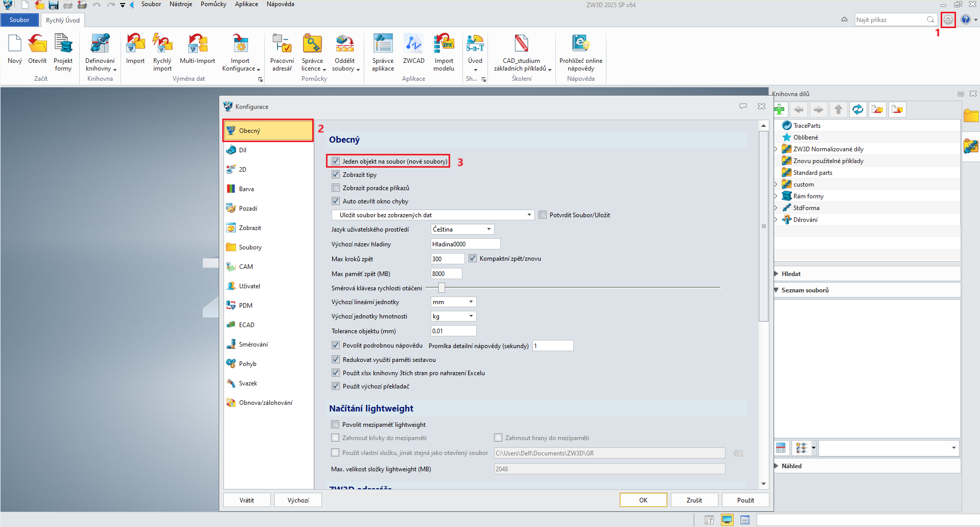Click Výchozí název hladiny input field
Image resolution: width=980 pixels, height=527 pixels.
pyautogui.click(x=465, y=244)
